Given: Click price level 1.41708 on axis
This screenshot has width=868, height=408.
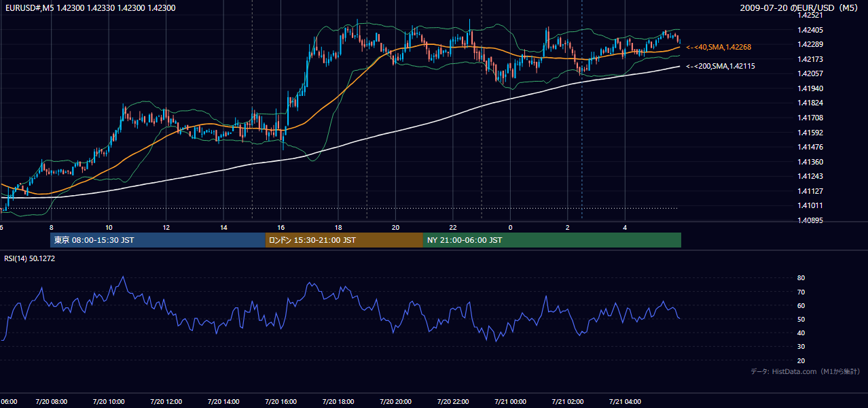Looking at the screenshot, I should click(x=810, y=118).
